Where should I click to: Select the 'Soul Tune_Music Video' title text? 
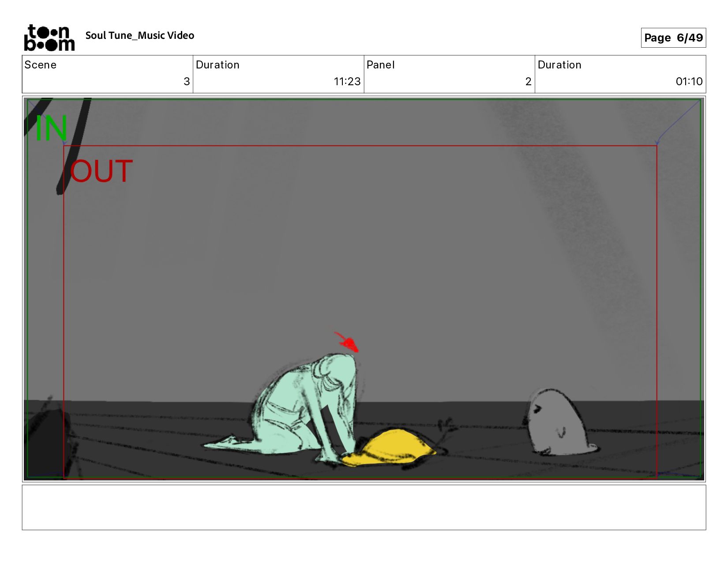[140, 35]
